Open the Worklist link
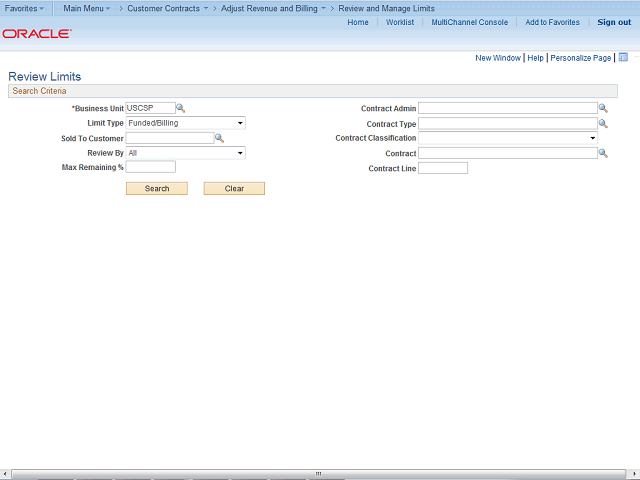Screen dimensions: 640x480 click(400, 22)
